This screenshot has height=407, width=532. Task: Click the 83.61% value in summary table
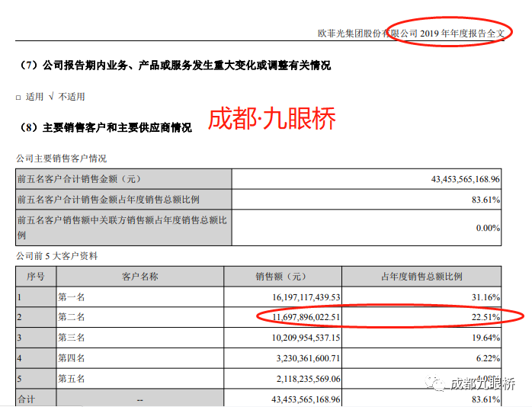tap(486, 200)
